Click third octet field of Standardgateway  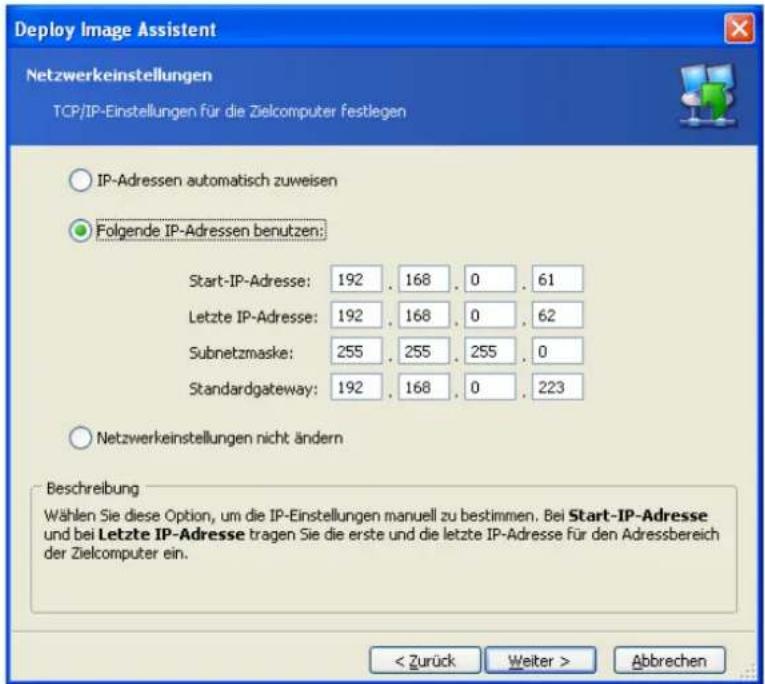pyautogui.click(x=490, y=387)
